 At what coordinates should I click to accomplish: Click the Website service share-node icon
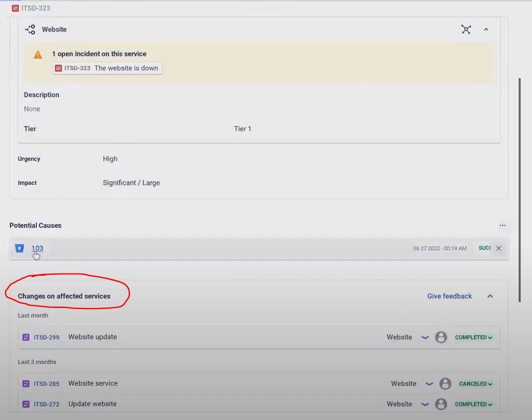[30, 30]
